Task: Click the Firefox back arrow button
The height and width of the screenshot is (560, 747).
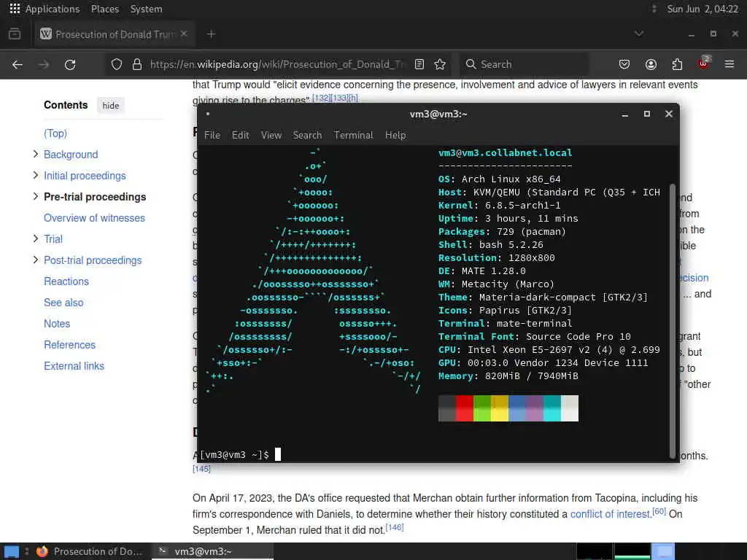Action: pyautogui.click(x=18, y=64)
